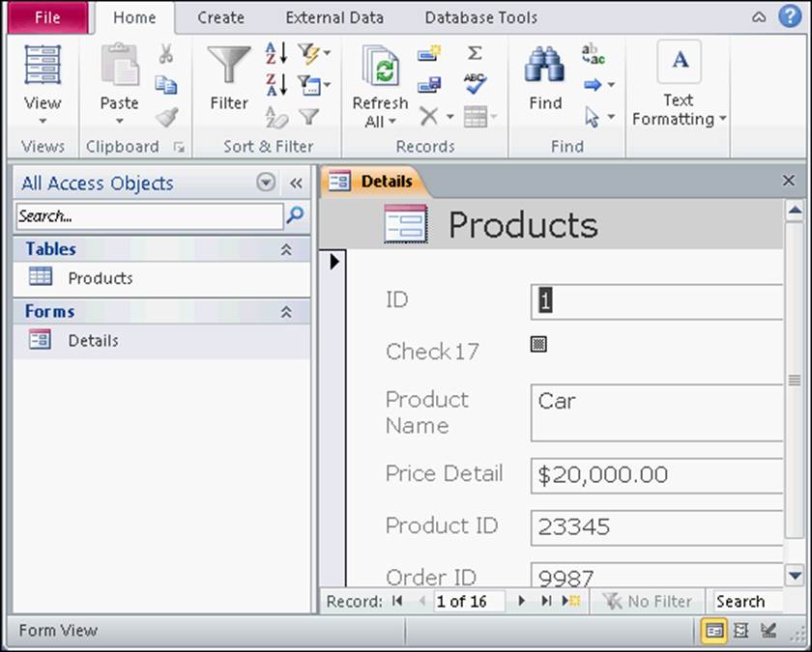Click the Totals sigma icon
812x652 pixels.
point(475,53)
